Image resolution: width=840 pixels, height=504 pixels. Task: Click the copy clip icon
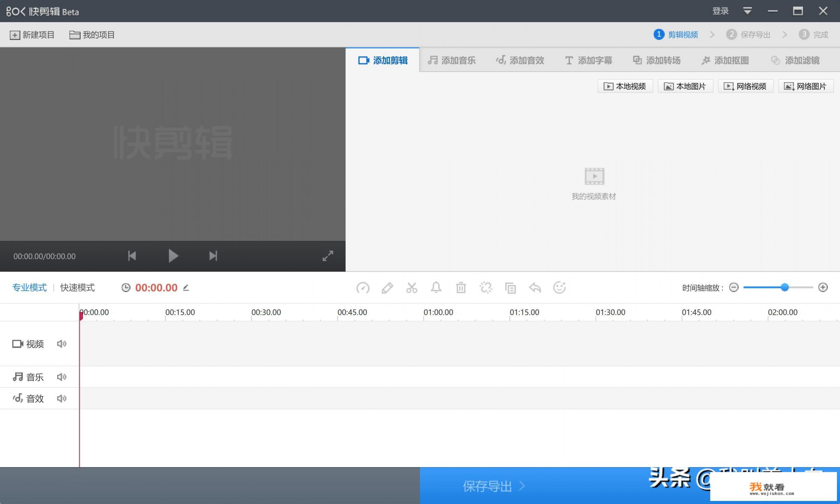(x=510, y=288)
